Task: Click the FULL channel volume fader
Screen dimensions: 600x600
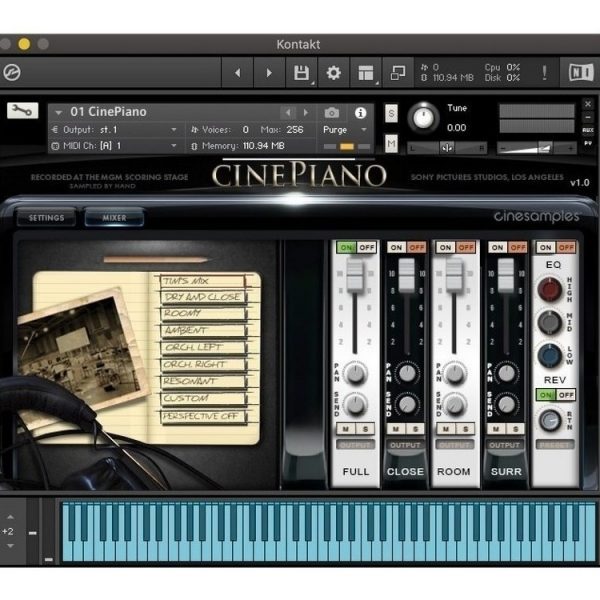Action: [355, 276]
